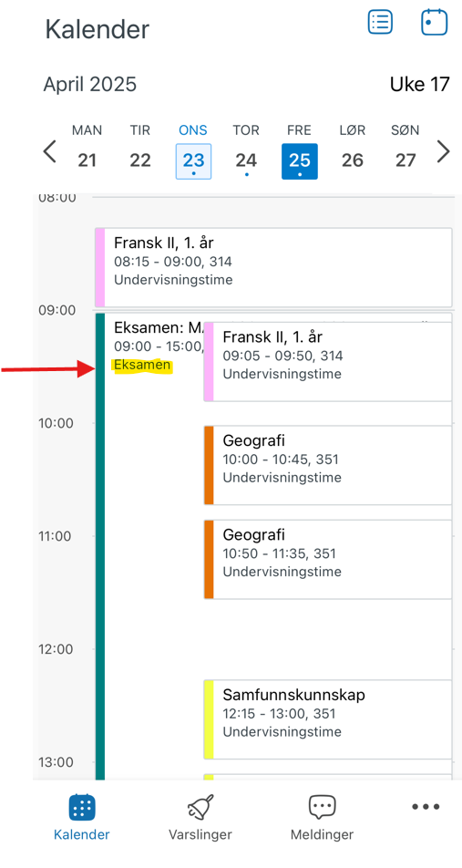The image size is (462, 868).
Task: Select Sunday 27 in week strip
Action: (406, 151)
